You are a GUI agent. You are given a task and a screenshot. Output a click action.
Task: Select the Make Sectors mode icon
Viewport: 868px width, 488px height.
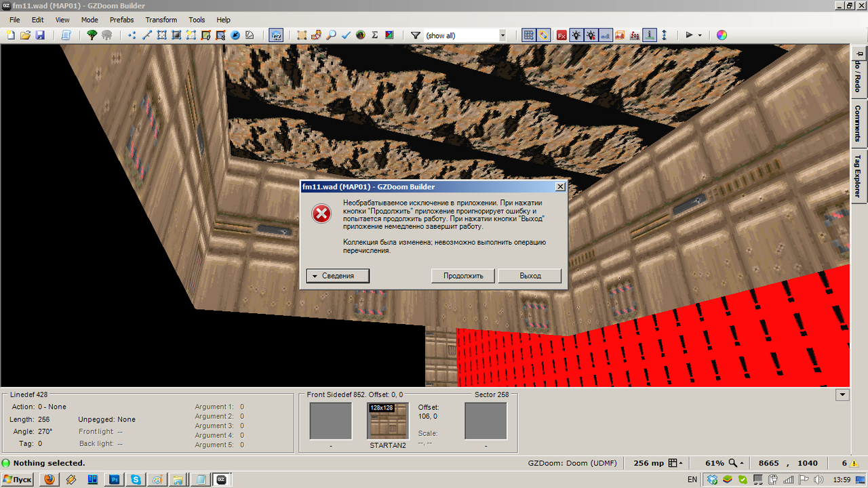pos(191,35)
